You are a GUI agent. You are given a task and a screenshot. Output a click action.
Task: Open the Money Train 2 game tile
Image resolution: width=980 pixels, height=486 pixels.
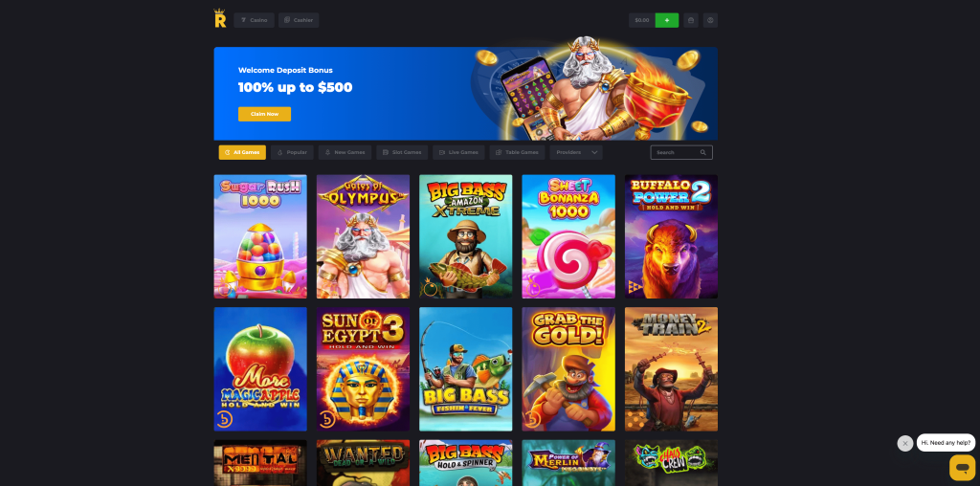671,369
